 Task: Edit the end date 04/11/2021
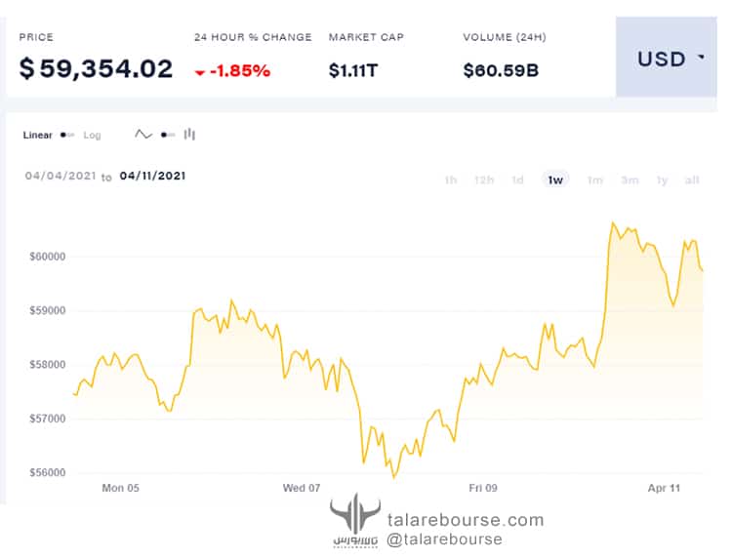tap(152, 176)
